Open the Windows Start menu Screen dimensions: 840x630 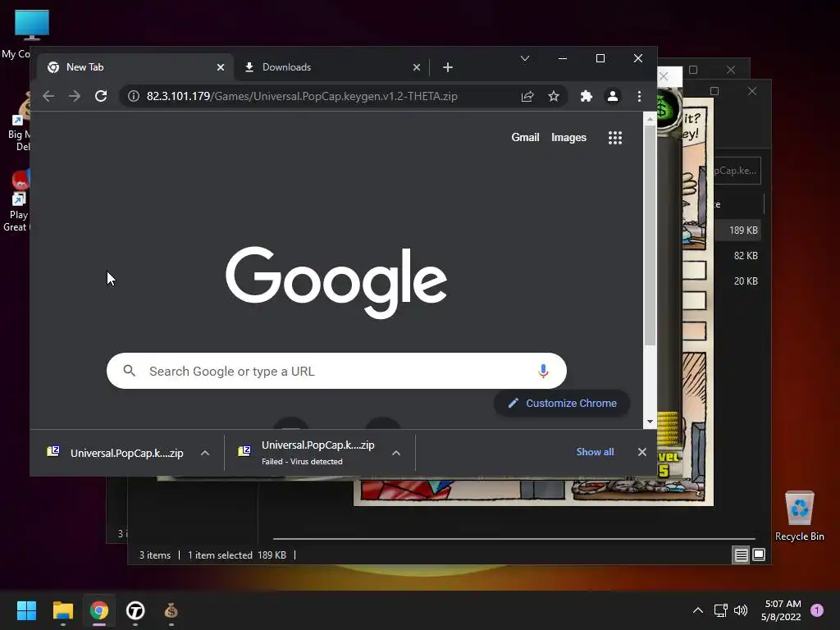click(26, 610)
